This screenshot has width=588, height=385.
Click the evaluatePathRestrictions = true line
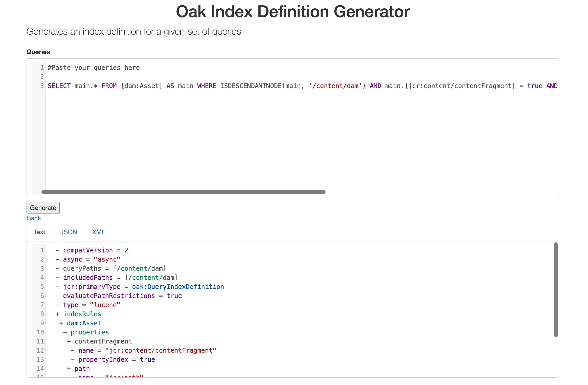coord(122,296)
